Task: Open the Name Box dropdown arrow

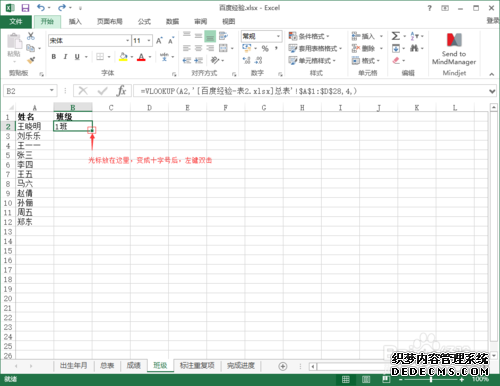Action: [52, 90]
